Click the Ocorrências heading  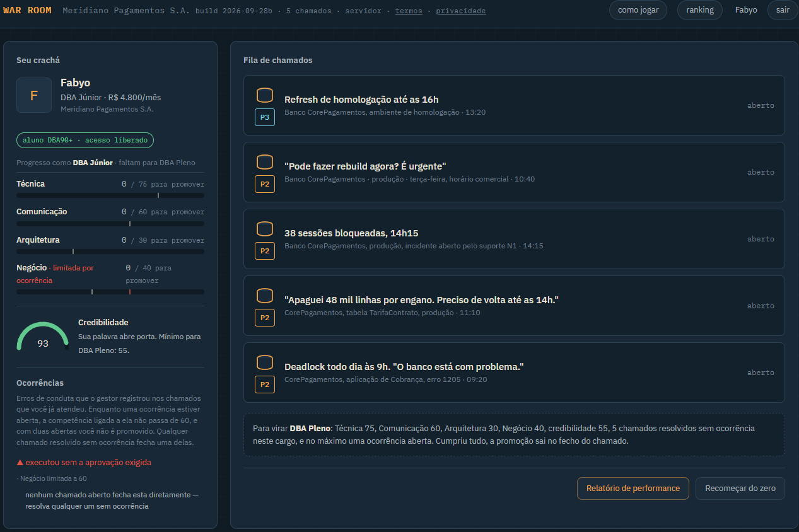(x=40, y=383)
